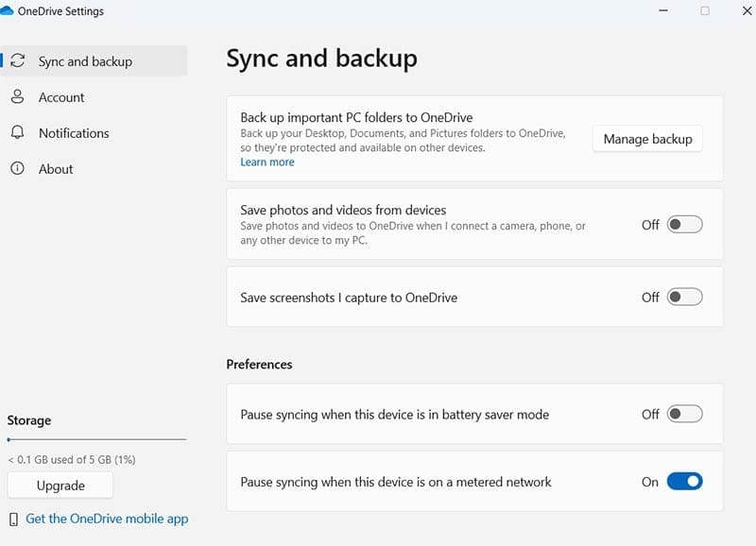Click the Notifications bell icon

(x=17, y=132)
